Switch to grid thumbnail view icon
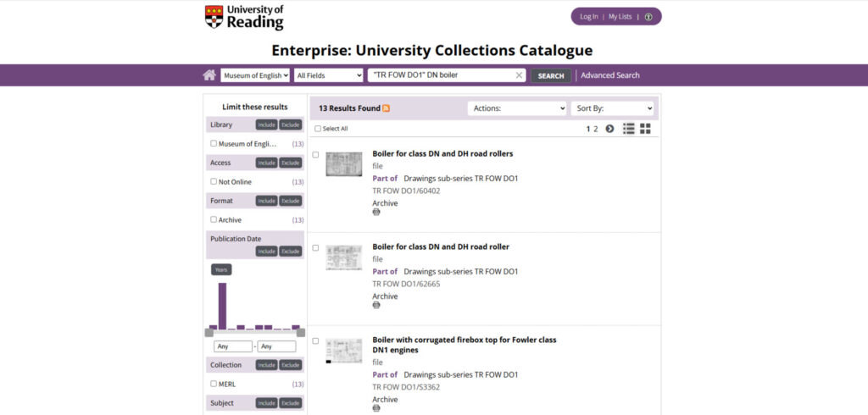Image resolution: width=868 pixels, height=415 pixels. tap(645, 129)
